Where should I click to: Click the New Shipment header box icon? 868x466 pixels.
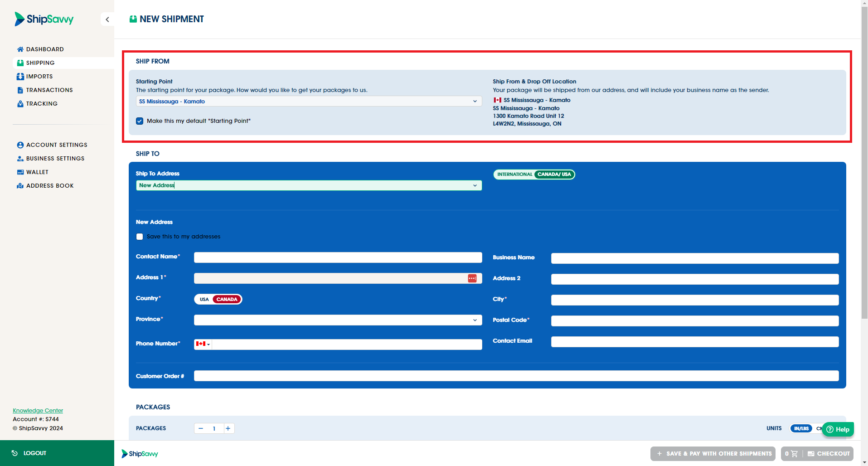[133, 19]
